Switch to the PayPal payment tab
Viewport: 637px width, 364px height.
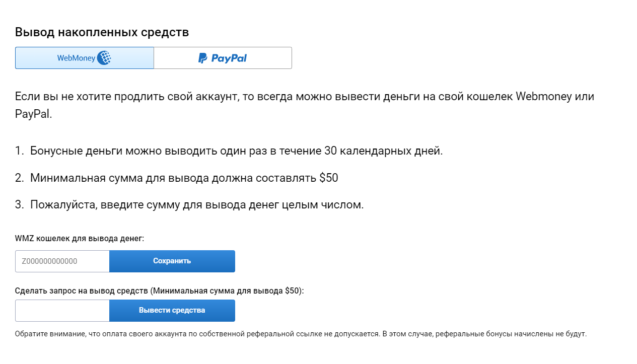(x=223, y=58)
